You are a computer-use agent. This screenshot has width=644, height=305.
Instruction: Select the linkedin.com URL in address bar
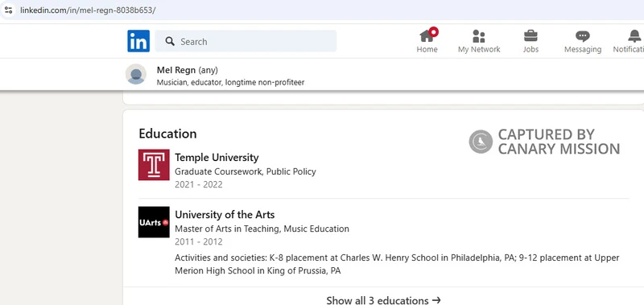pos(88,10)
